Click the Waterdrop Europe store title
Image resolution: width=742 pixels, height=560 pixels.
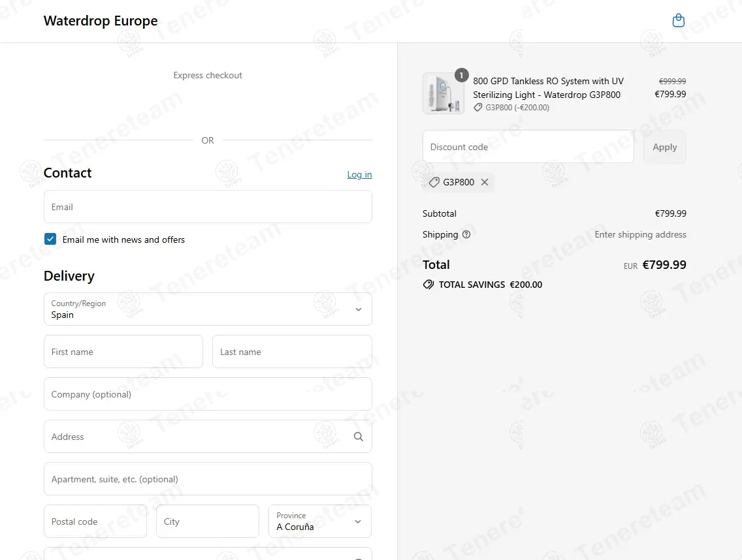point(101,21)
